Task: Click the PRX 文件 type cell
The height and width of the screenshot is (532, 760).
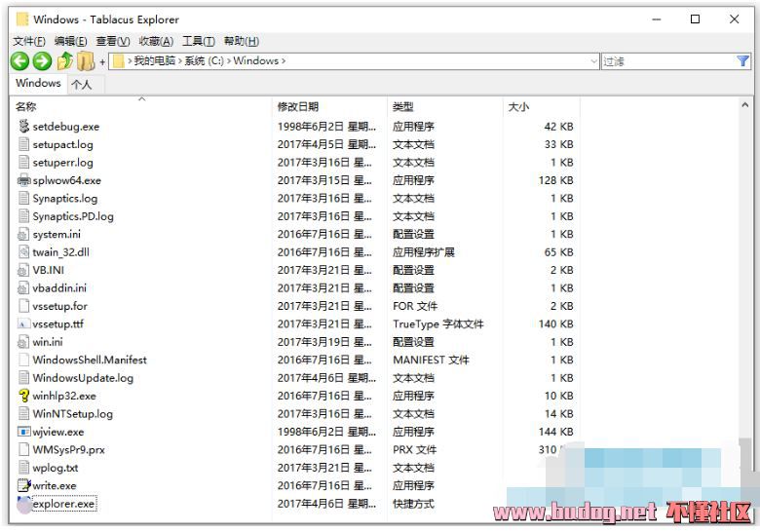Action: [414, 449]
